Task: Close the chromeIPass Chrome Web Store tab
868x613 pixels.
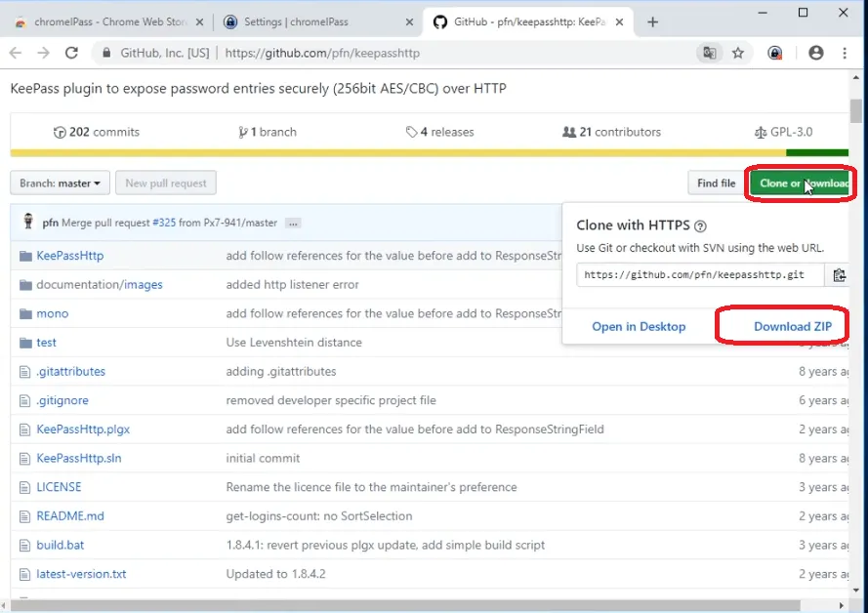Action: (200, 22)
